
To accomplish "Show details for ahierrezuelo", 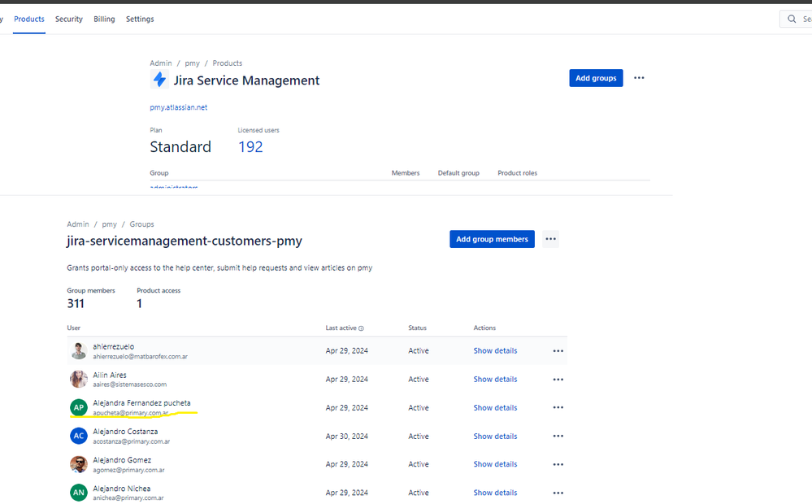I will click(495, 350).
